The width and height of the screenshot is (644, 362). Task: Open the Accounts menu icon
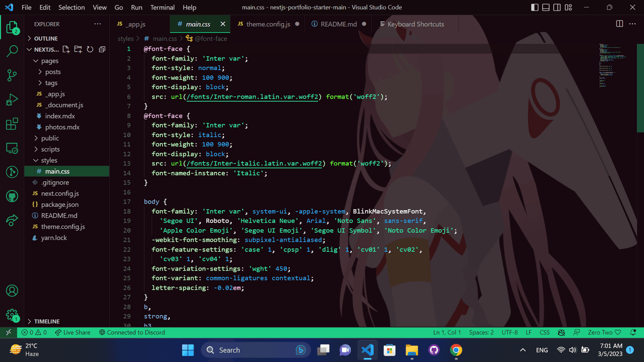coord(12,291)
